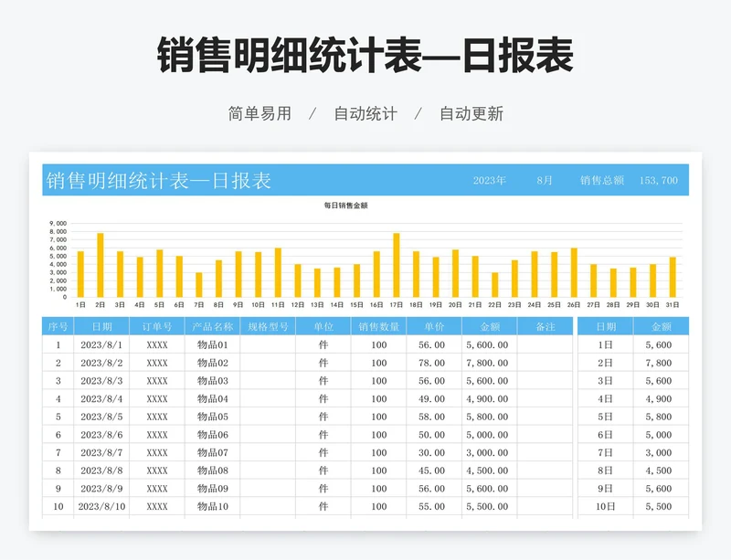731x560 pixels.
Task: Click the 17日 bar in chart
Action: click(397, 265)
